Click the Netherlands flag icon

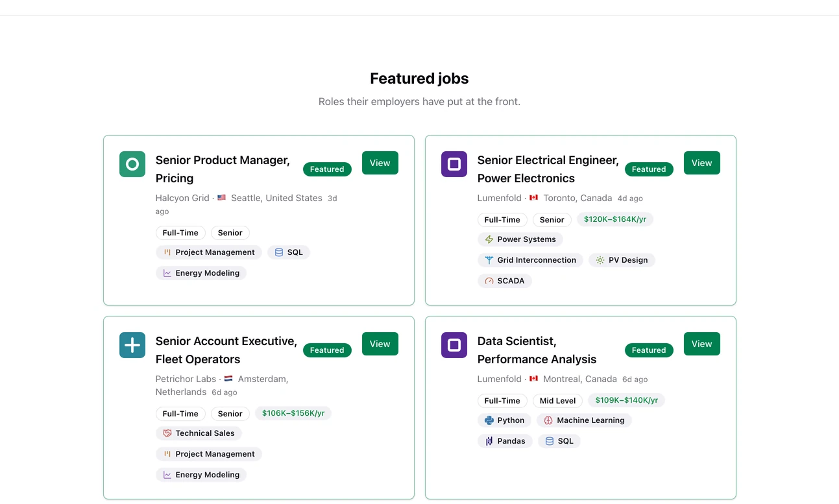[x=228, y=379]
